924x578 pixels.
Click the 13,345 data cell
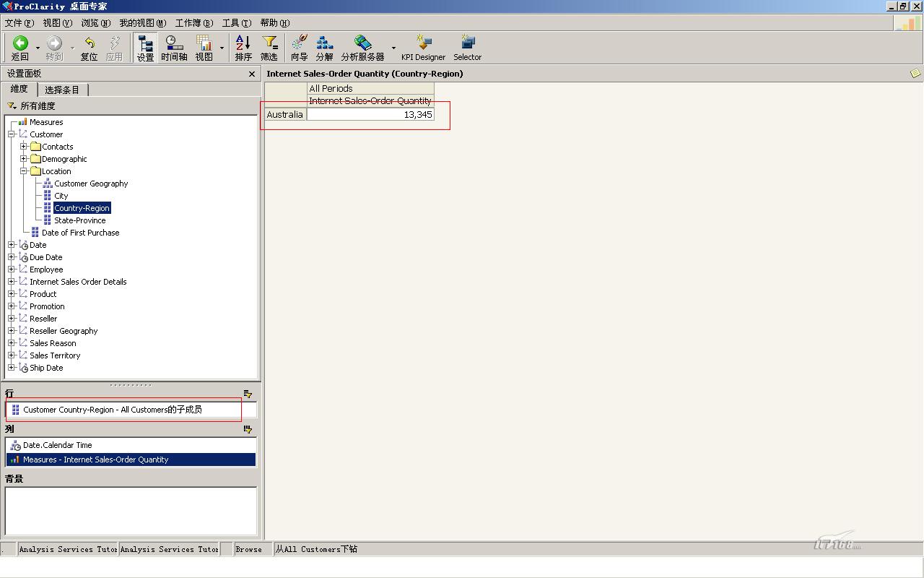click(x=370, y=115)
